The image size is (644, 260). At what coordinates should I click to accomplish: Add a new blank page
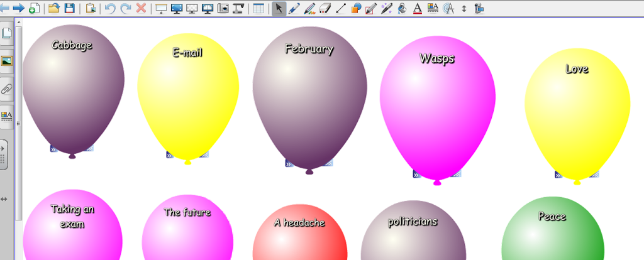click(x=35, y=8)
